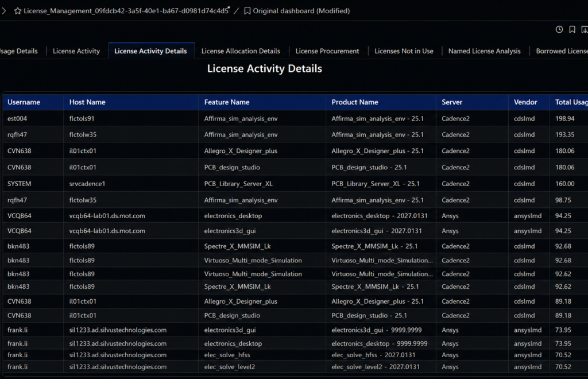Select the License Activity Details tab
Image resolution: width=588 pixels, height=379 pixels.
(151, 51)
